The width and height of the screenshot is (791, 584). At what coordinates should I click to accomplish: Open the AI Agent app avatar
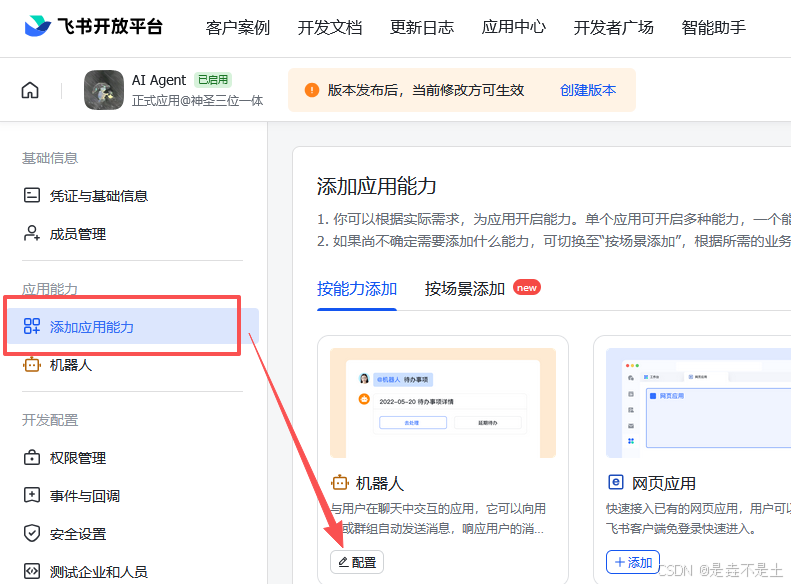point(104,90)
